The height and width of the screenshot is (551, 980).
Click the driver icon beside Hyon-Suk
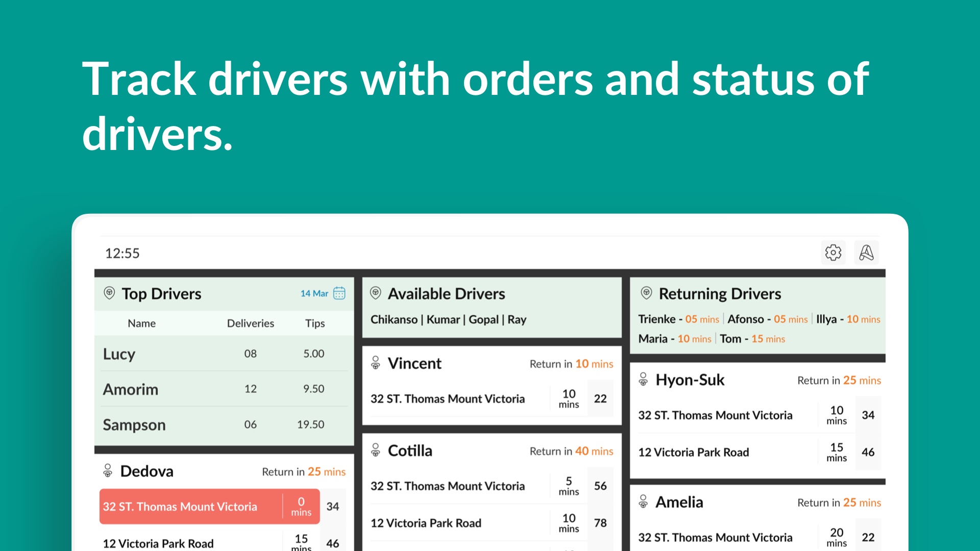coord(644,380)
